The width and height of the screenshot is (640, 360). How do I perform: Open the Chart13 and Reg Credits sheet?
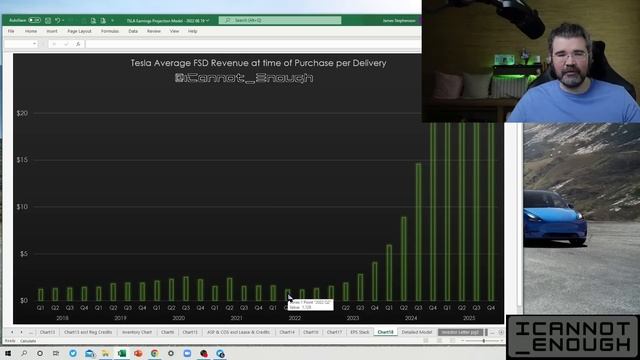88,332
